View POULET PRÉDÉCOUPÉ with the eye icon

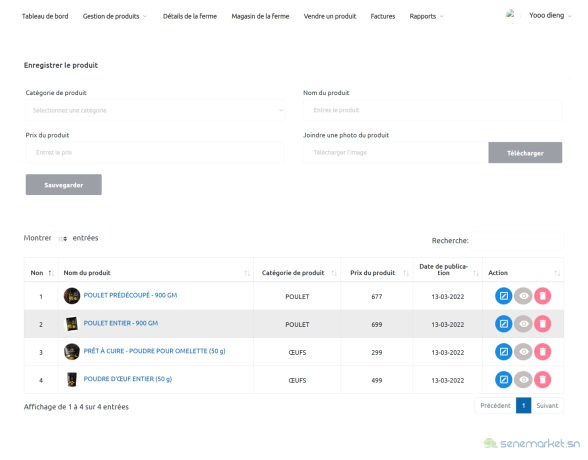coord(523,296)
